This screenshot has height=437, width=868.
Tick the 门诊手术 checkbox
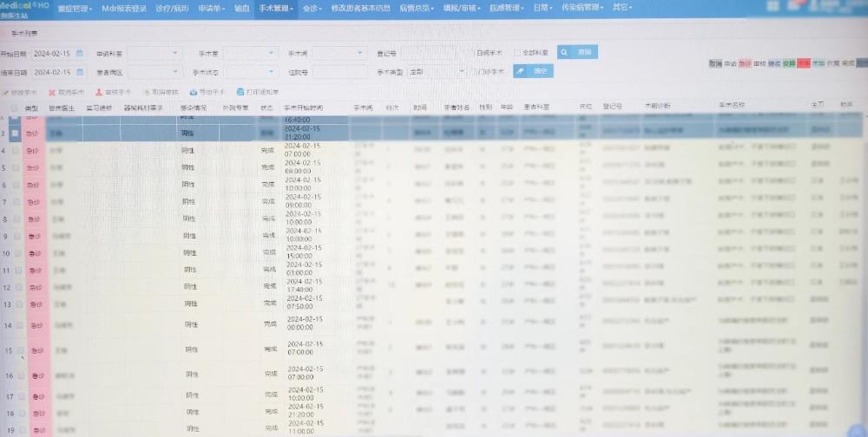[x=472, y=72]
